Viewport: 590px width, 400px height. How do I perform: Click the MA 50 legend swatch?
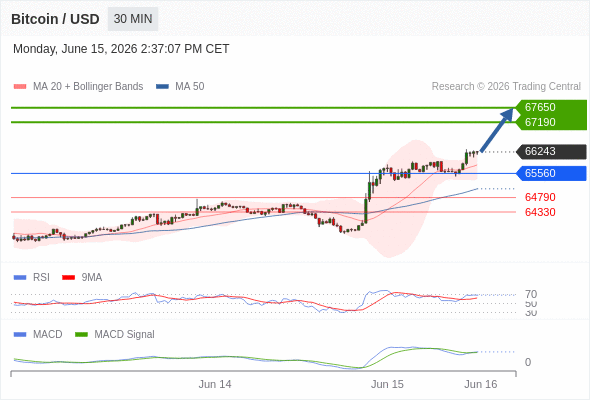click(162, 87)
